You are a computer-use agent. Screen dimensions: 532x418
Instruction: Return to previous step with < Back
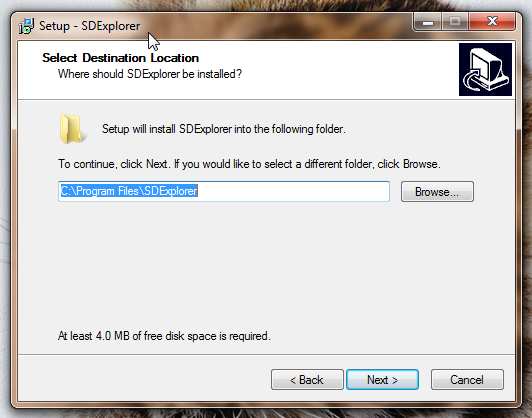(307, 380)
